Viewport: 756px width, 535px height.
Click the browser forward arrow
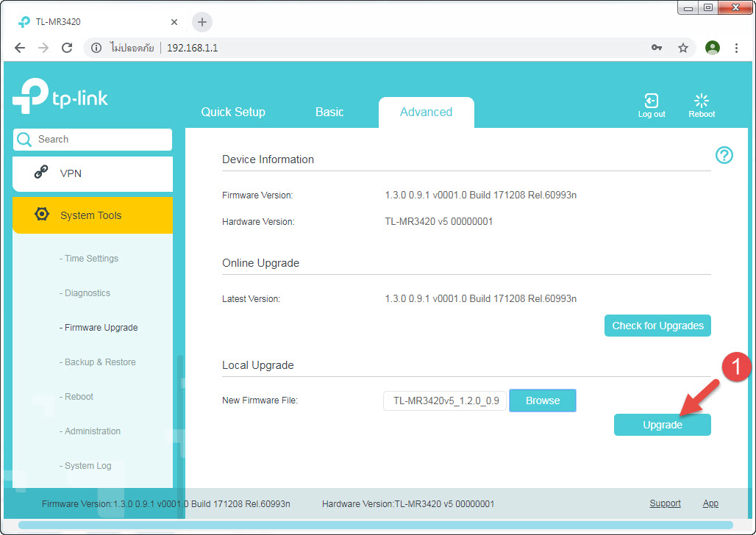[x=43, y=48]
